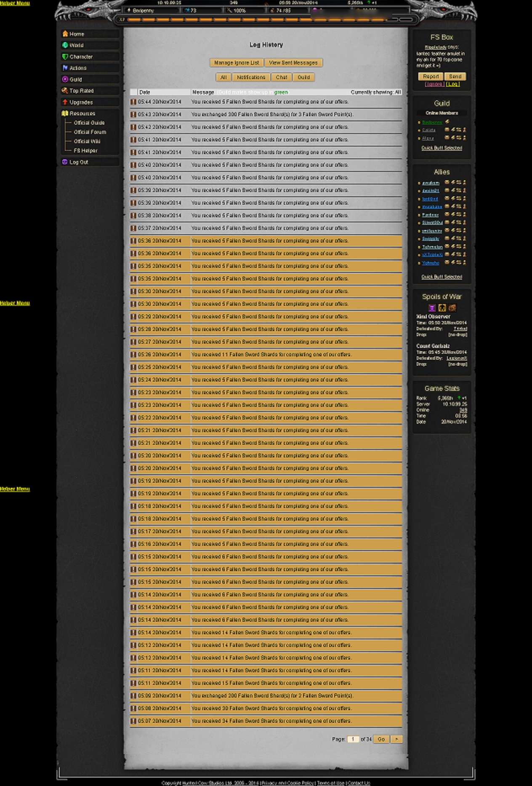Click the brown Spoils of War icon

click(452, 308)
